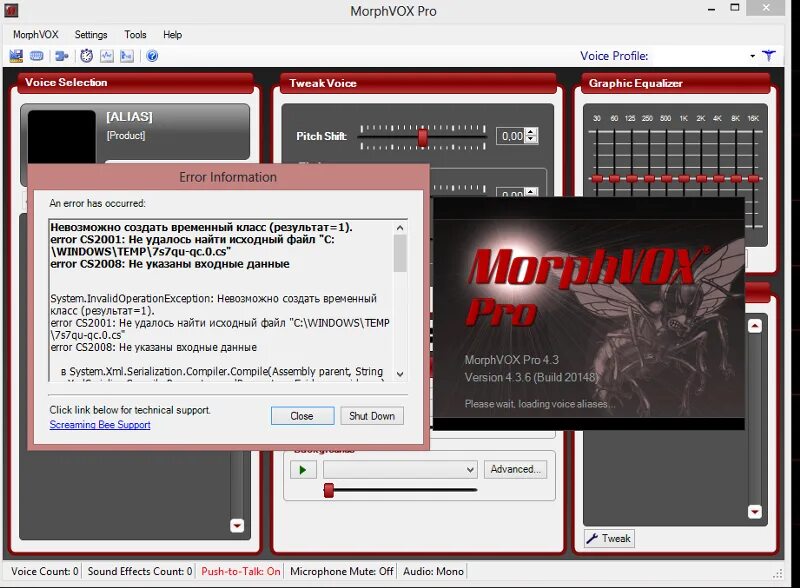This screenshot has width=800, height=588.
Task: Click the background volume slider handle
Action: click(x=329, y=490)
